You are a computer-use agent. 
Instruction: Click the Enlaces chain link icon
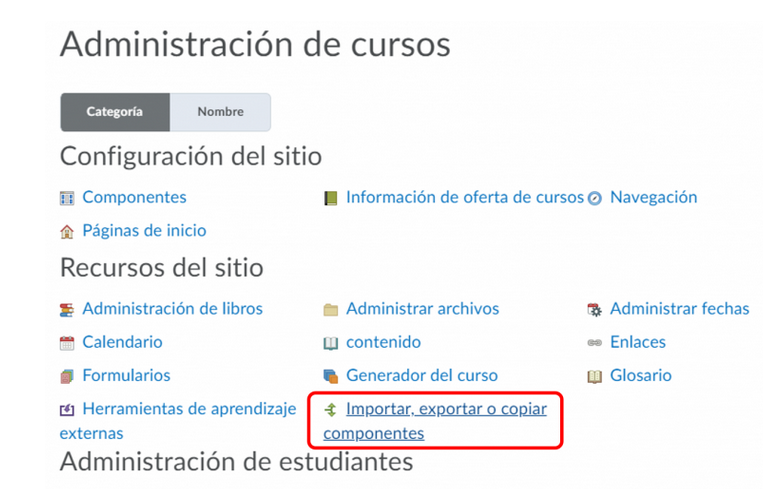(x=595, y=343)
